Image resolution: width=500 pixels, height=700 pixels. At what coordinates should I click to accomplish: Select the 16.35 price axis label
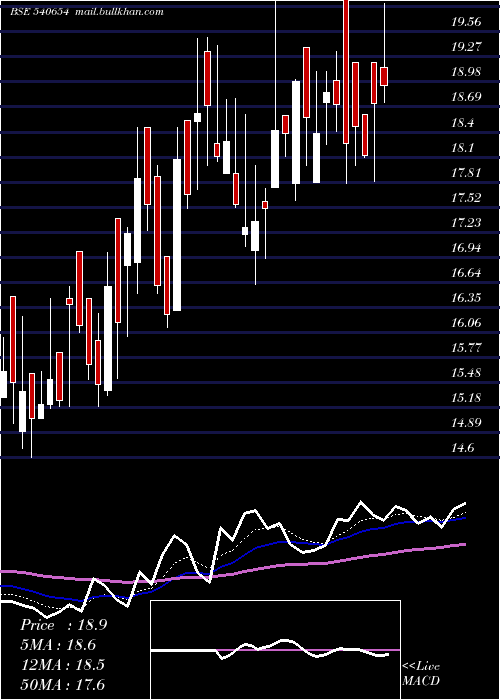click(x=466, y=298)
